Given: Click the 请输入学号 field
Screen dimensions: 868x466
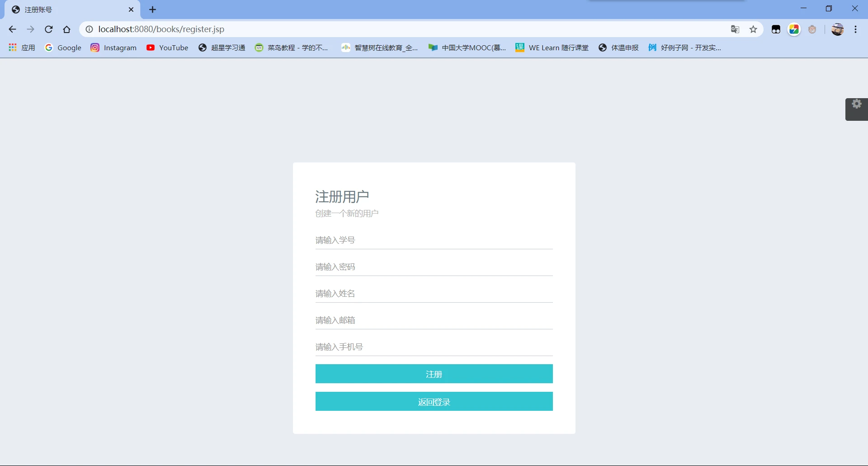Looking at the screenshot, I should pos(434,240).
